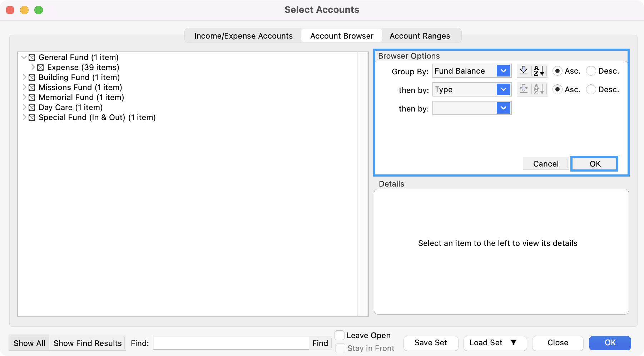Select Desc. radio button for the Type row
644x356 pixels.
point(591,89)
